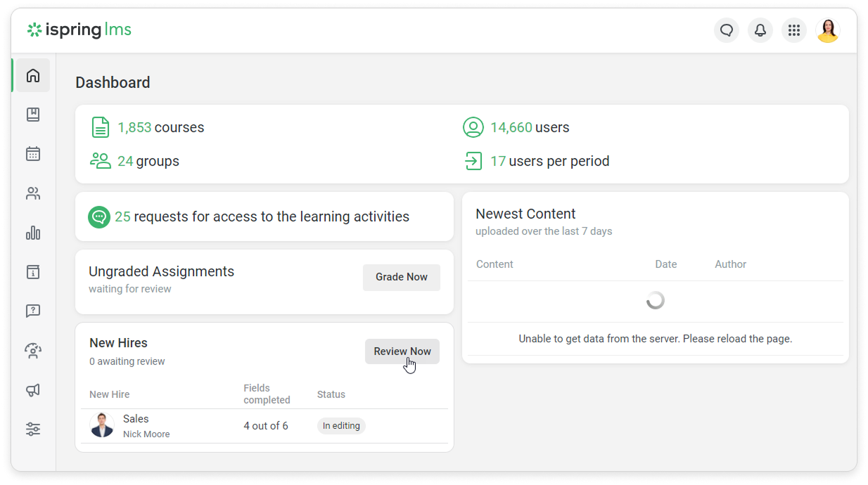868x485 pixels.
Task: Open the megaphone announcements icon
Action: coord(33,390)
